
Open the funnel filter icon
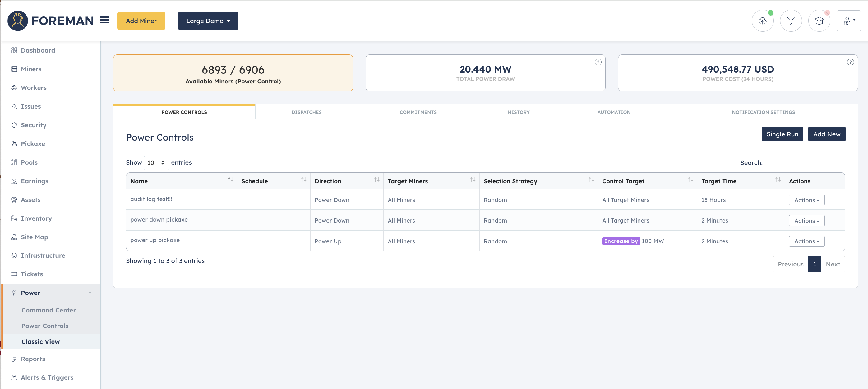pos(791,21)
